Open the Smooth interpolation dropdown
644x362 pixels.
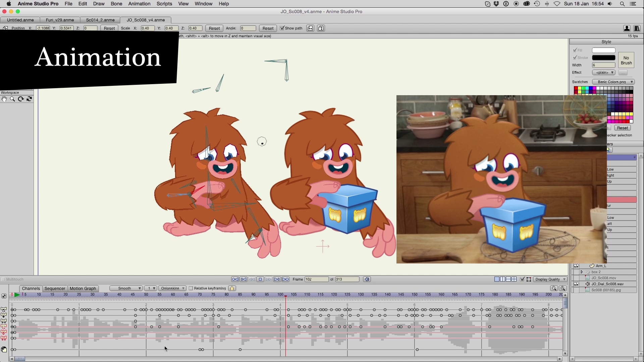126,288
